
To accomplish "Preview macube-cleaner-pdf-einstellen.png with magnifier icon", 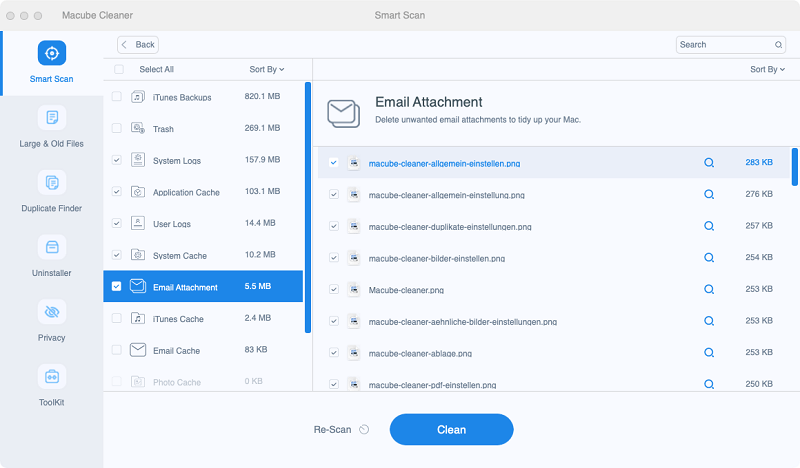I will click(709, 384).
